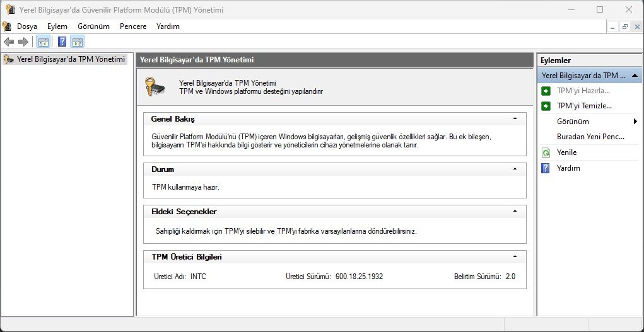Expand the Görünüm submenu in Eylemler pane

[635, 122]
